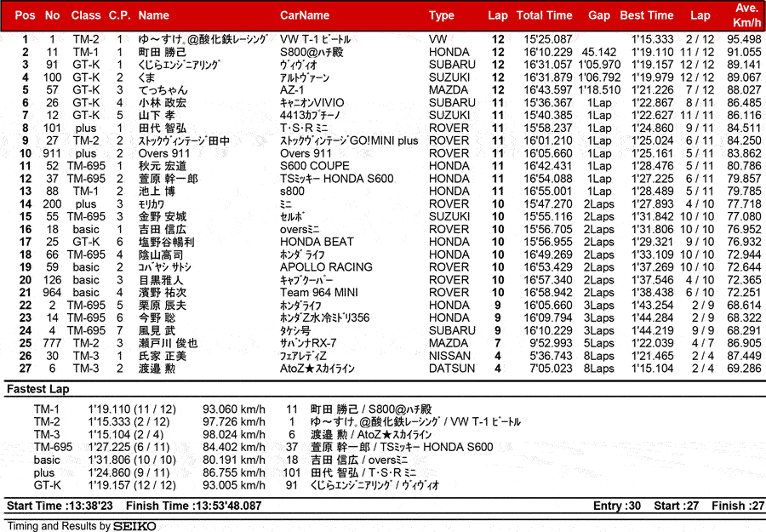Select the best time 1'27.893

(x=652, y=204)
